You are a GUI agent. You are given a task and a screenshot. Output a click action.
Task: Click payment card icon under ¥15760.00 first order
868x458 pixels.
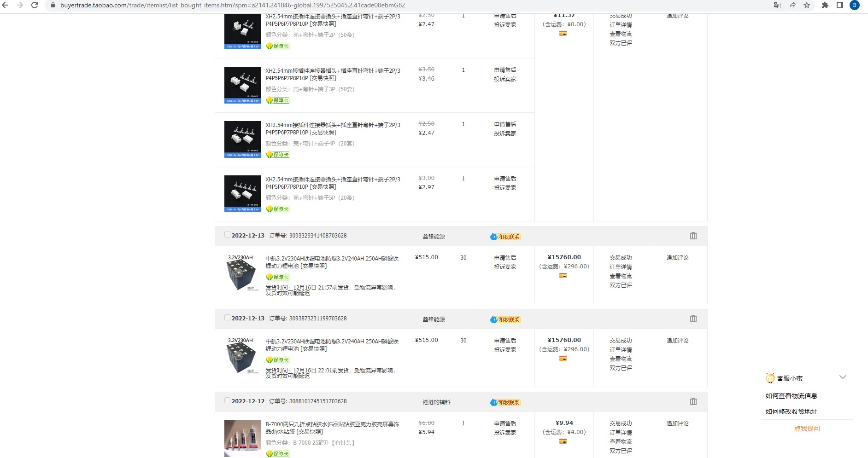tap(563, 276)
